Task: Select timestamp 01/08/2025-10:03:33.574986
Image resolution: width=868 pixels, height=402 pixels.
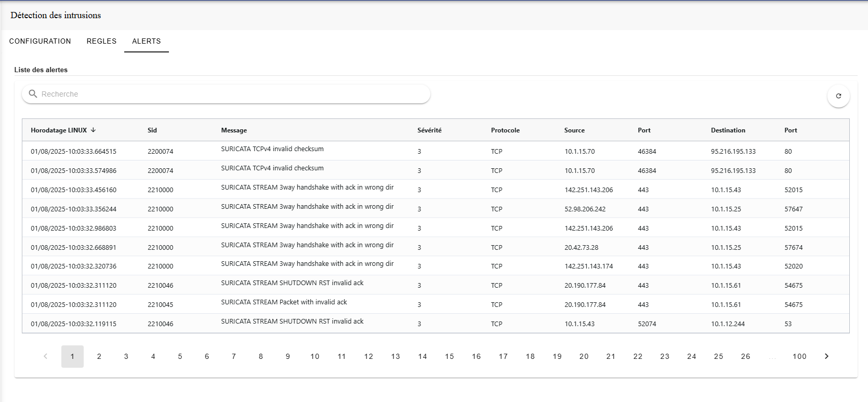Action: [73, 171]
